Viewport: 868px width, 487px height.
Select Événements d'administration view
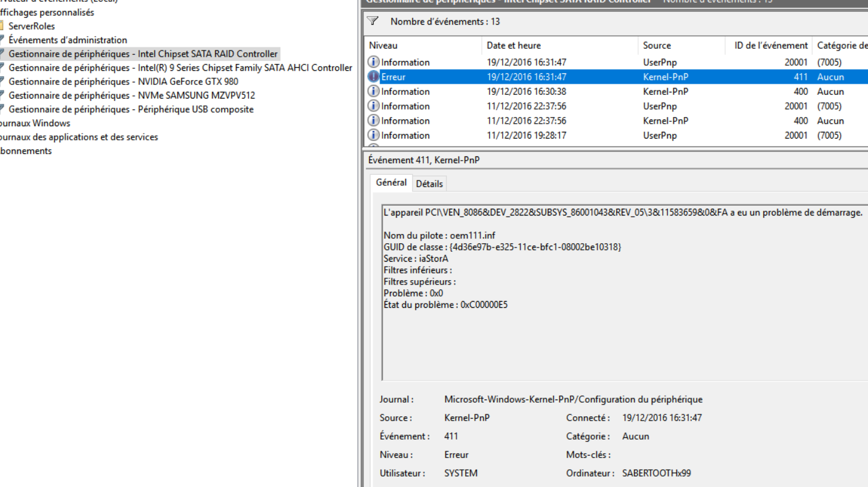coord(68,40)
